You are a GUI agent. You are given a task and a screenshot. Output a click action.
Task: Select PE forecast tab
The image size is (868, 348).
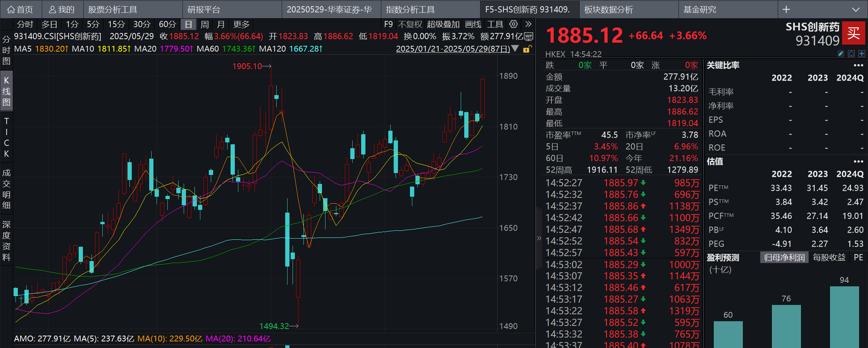pos(858,258)
